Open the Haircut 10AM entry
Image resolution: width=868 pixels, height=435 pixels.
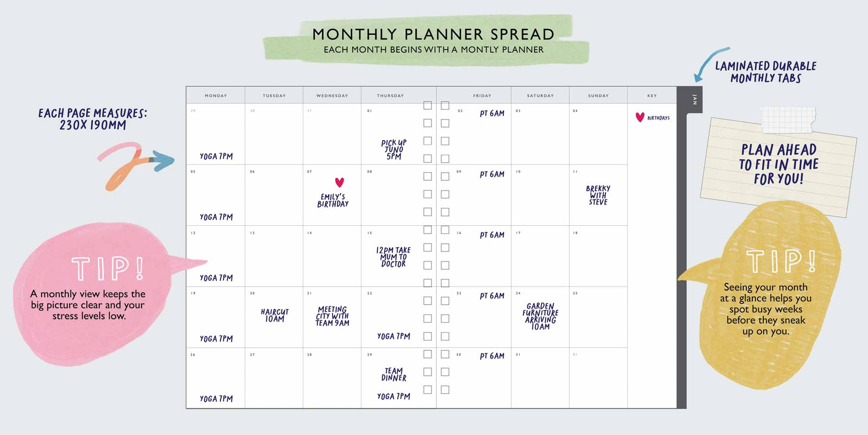point(275,316)
